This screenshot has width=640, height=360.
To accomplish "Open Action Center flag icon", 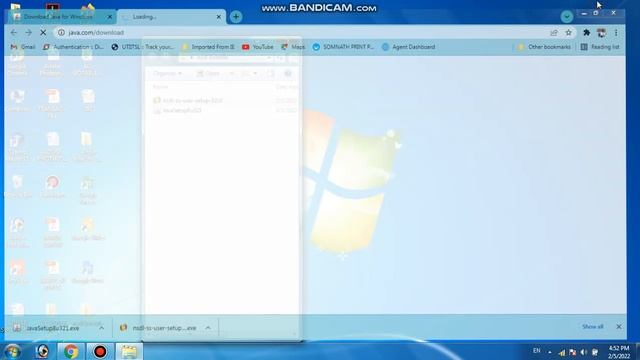I will tap(573, 352).
